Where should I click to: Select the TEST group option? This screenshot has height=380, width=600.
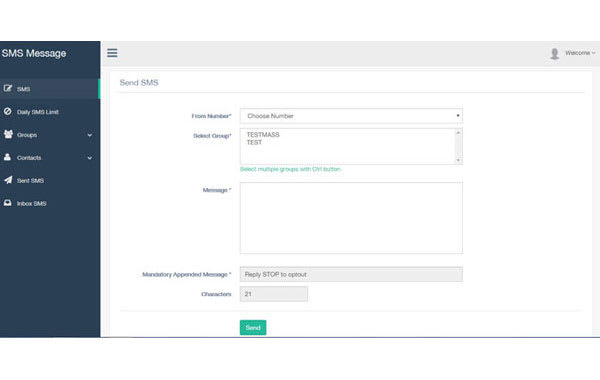[x=254, y=142]
